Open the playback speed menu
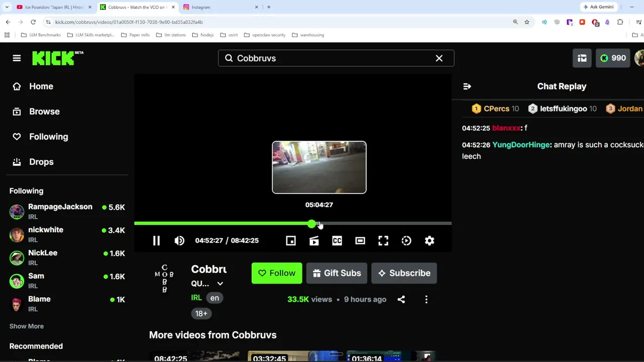644x362 pixels. [x=406, y=241]
